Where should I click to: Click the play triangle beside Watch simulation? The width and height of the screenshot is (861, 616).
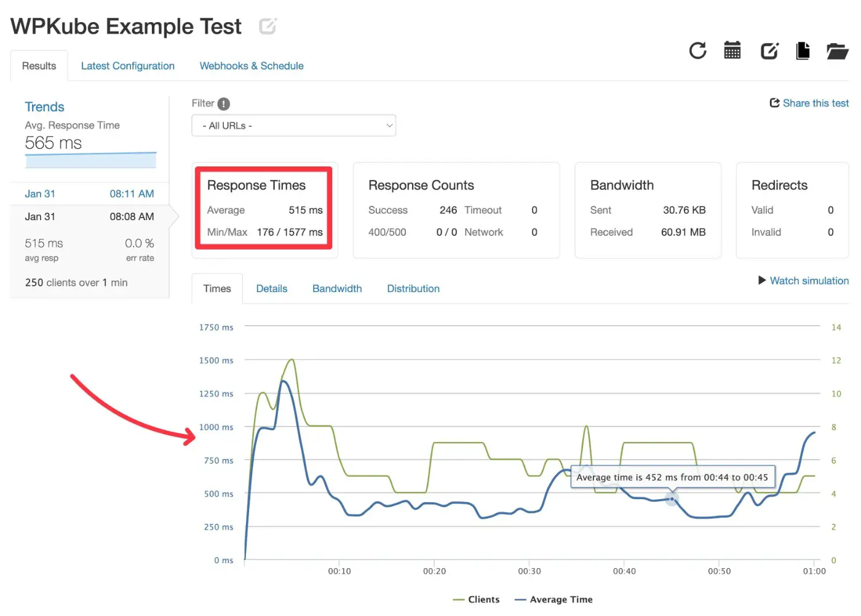point(762,280)
